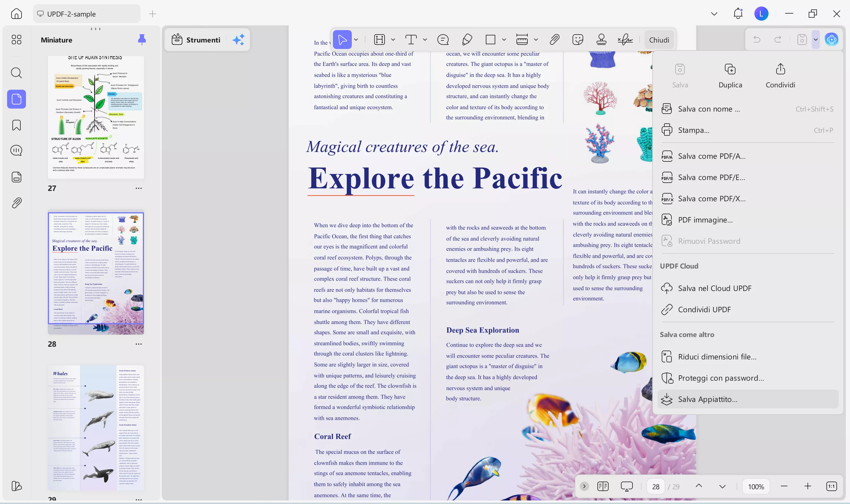Expand the save button dropdown arrow
The height and width of the screenshot is (504, 850).
[815, 40]
